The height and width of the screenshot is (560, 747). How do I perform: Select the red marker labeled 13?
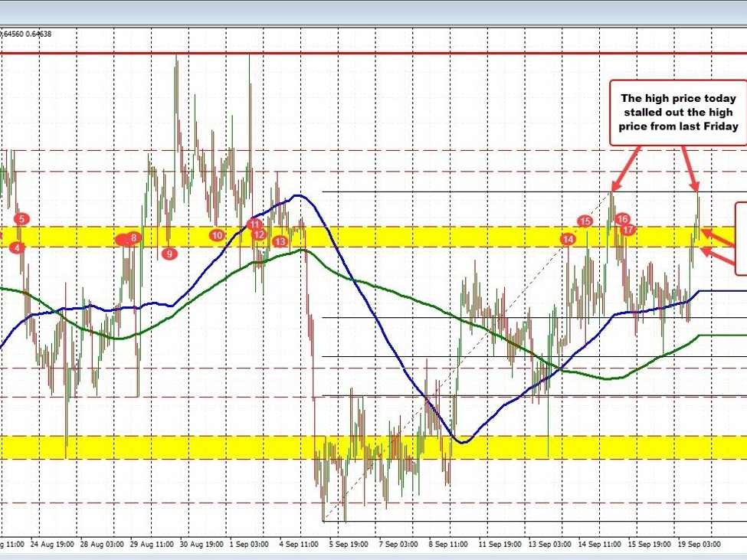pos(280,241)
